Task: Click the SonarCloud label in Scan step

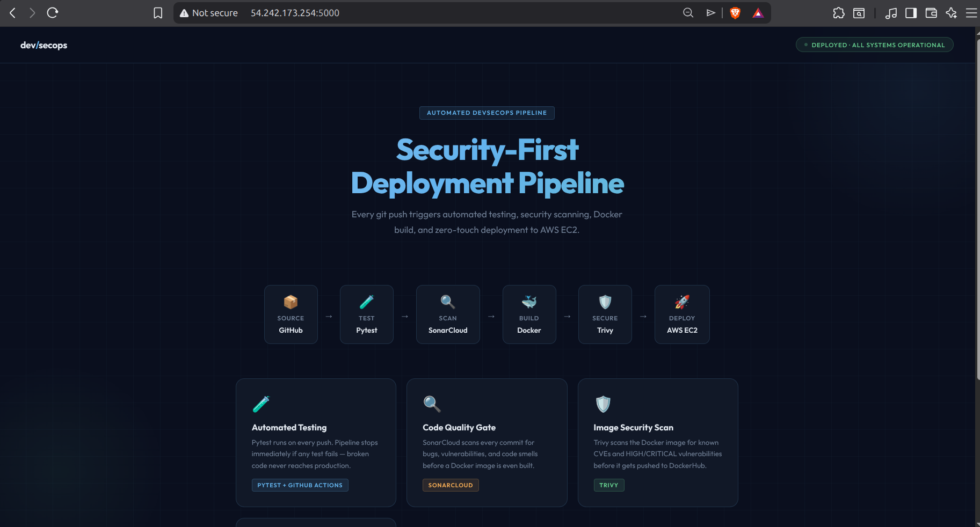Action: point(448,330)
